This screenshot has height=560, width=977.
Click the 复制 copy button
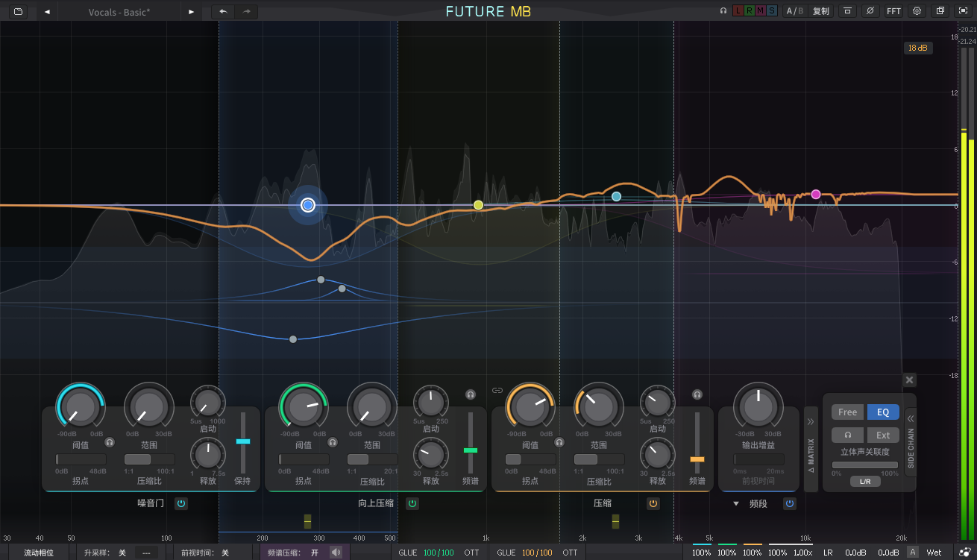820,11
